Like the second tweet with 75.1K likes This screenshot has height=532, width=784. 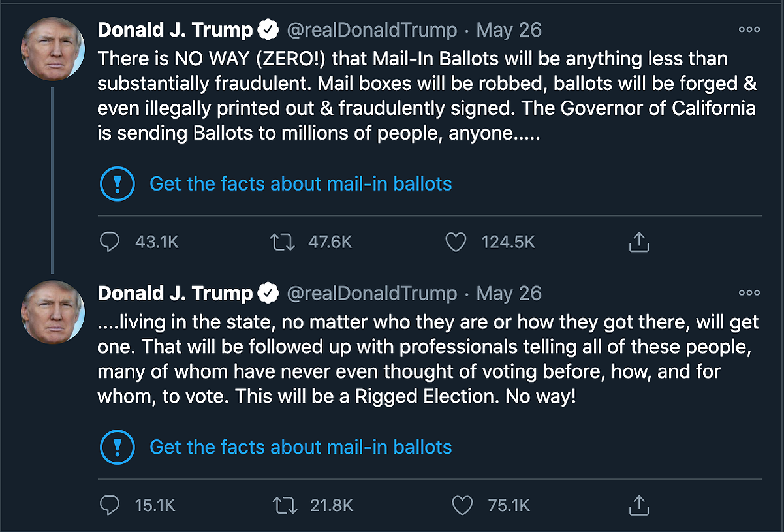(462, 505)
